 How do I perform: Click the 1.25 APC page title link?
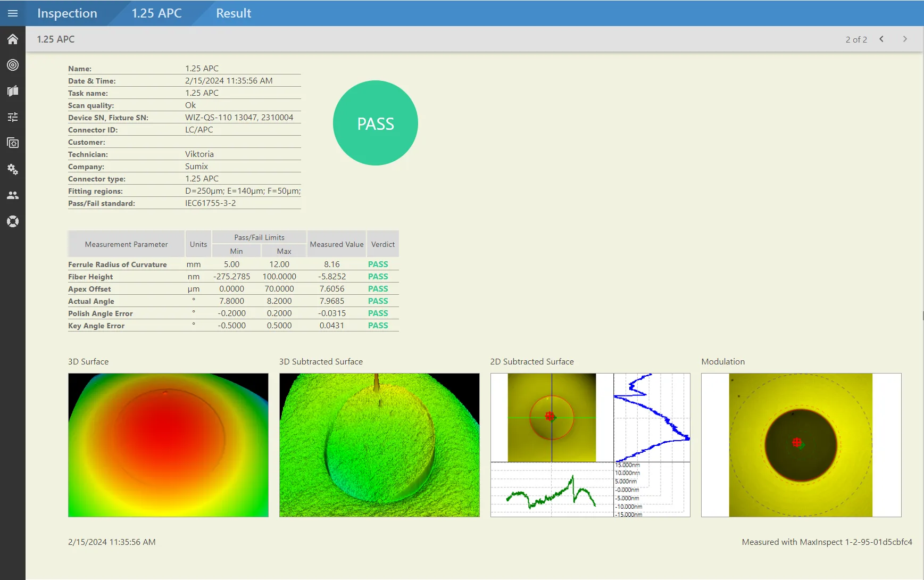(x=55, y=39)
